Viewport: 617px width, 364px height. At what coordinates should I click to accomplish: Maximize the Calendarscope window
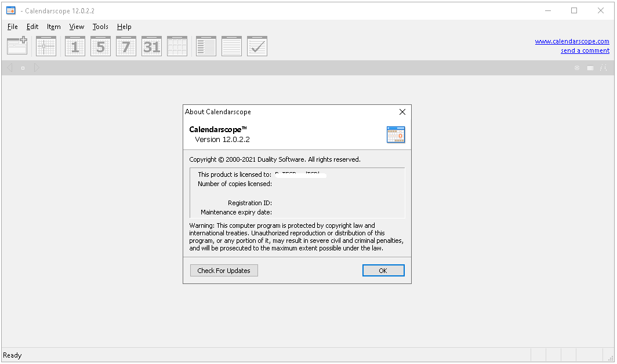click(x=574, y=10)
